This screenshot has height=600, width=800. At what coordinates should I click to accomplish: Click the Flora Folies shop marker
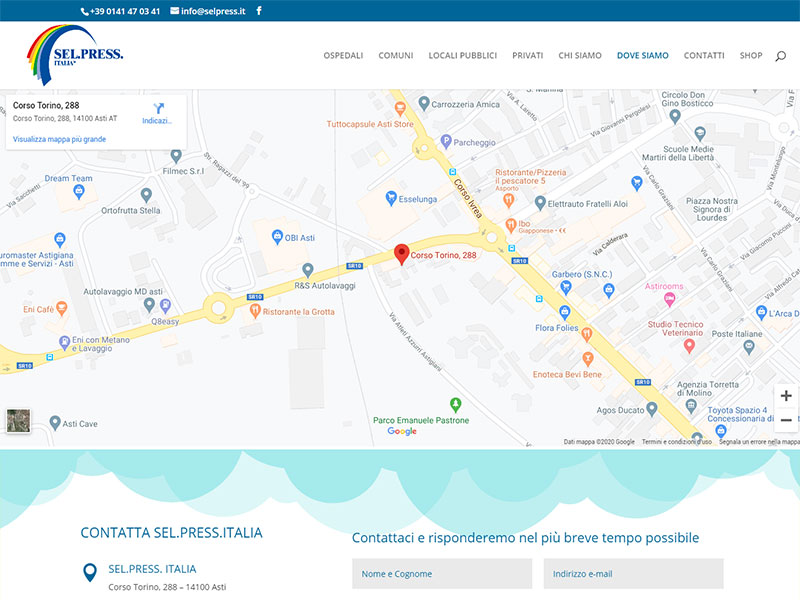564,312
